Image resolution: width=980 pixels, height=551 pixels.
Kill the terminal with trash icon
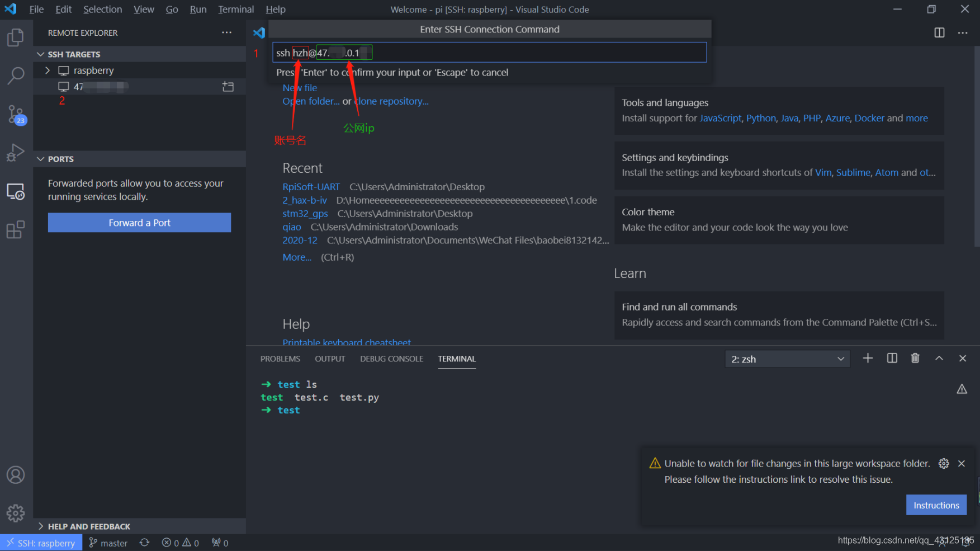915,358
